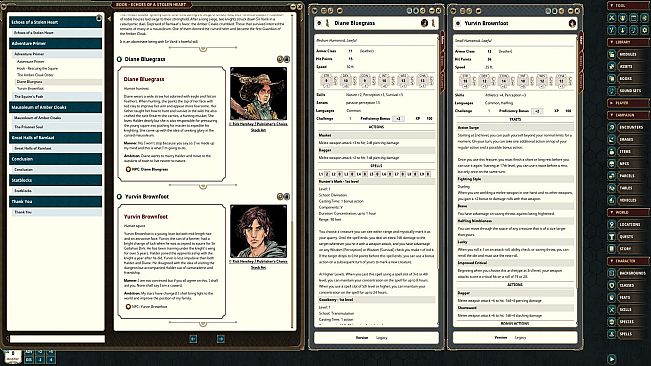Viewport: 651px width, 366px height.
Task: Click the gear options icon in Tool section
Action: (x=644, y=30)
